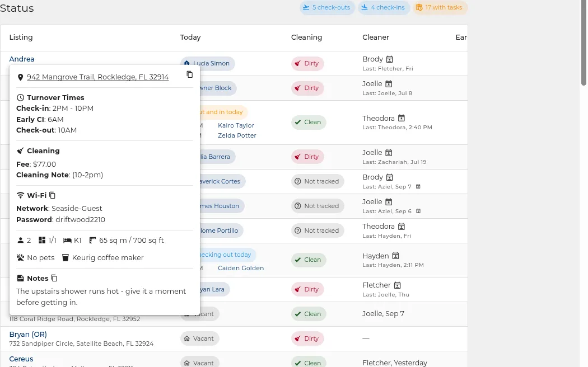Image resolution: width=588 pixels, height=367 pixels.
Task: Open calendar icon next to Hayden cleaner
Action: click(395, 256)
